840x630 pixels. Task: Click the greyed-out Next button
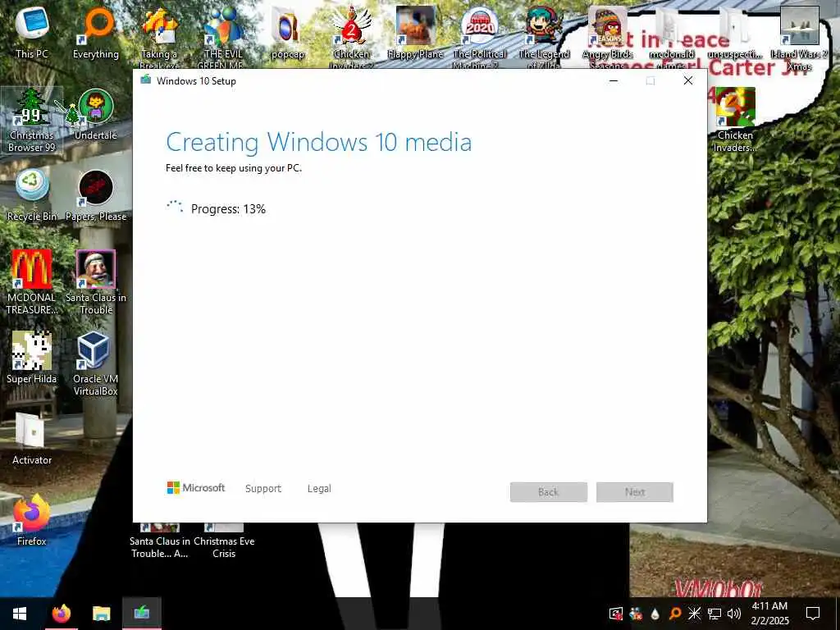click(x=635, y=492)
